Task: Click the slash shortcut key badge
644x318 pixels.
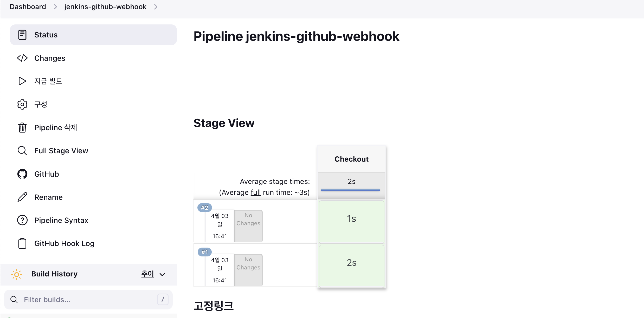Action: (163, 300)
